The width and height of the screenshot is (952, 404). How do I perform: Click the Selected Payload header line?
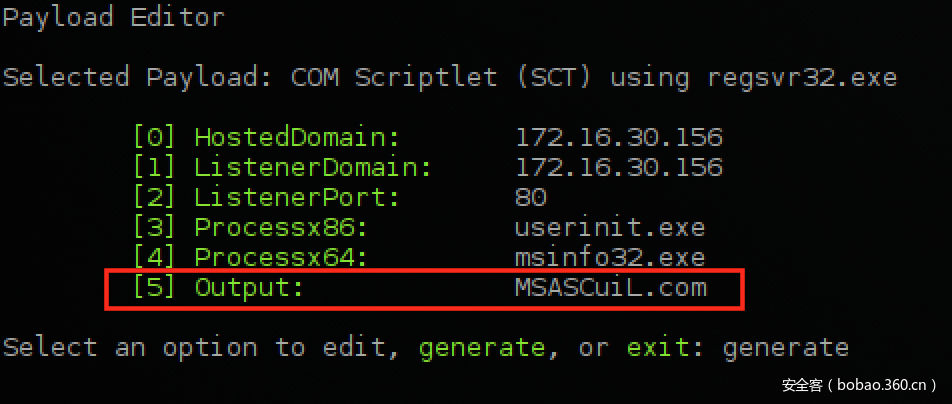[x=448, y=77]
